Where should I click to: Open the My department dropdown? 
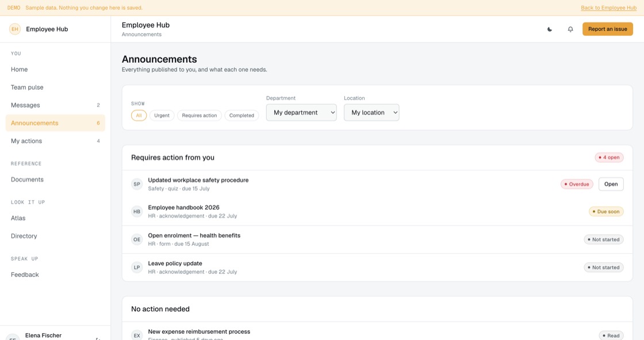point(301,112)
